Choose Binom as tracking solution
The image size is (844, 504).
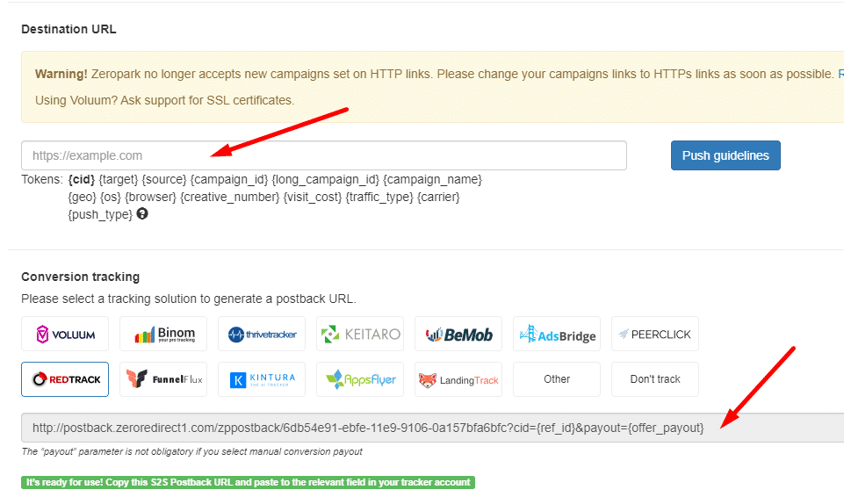click(x=163, y=334)
